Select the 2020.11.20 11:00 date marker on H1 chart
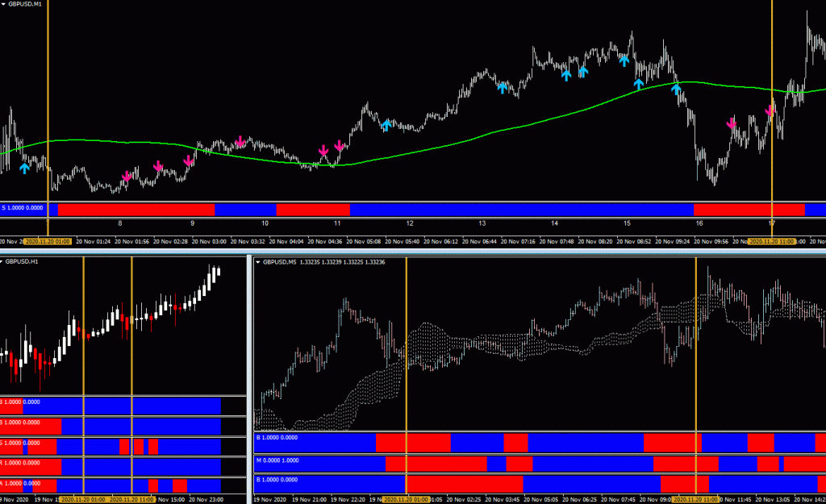This screenshot has height=504, width=826. (131, 499)
